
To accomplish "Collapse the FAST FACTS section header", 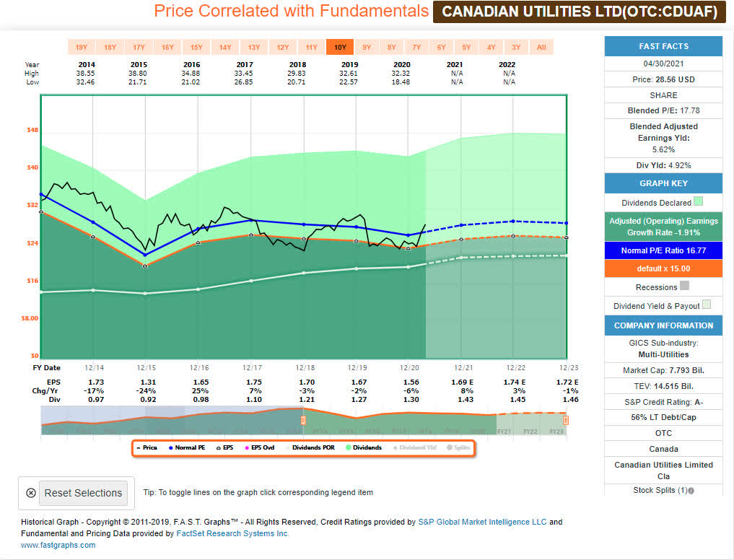I will point(663,45).
